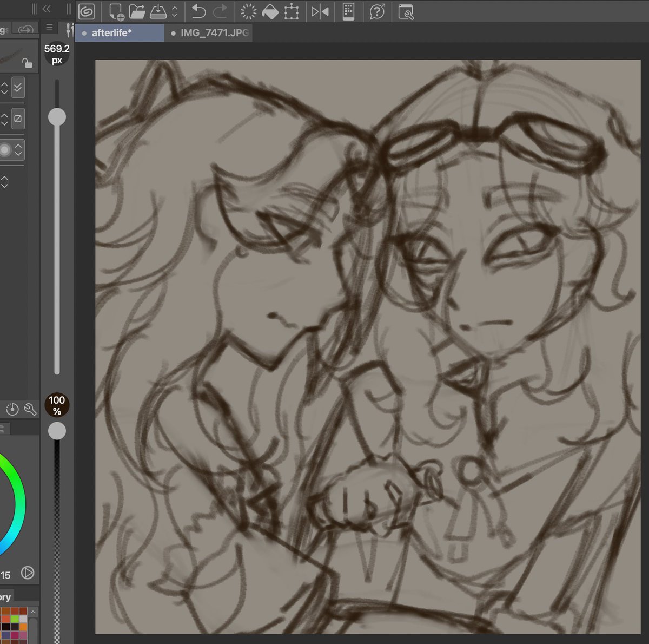
Task: Open Clip Studio launcher icon
Action: (x=87, y=11)
